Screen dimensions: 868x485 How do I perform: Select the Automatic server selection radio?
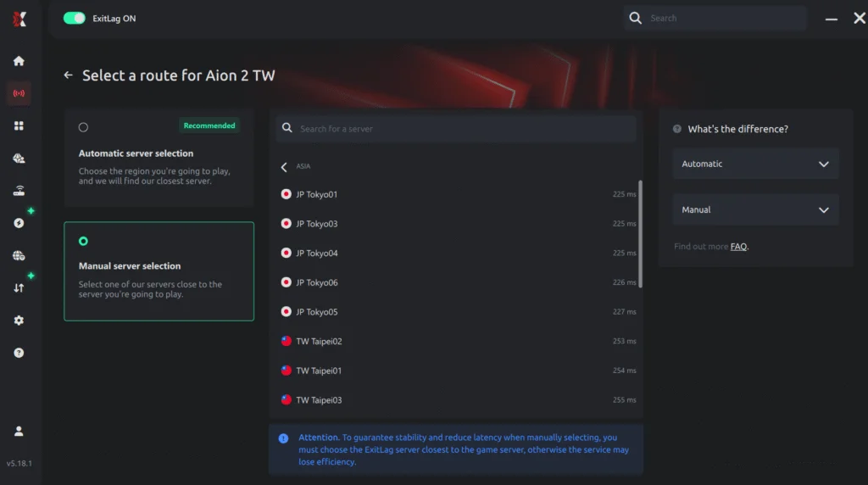[83, 127]
